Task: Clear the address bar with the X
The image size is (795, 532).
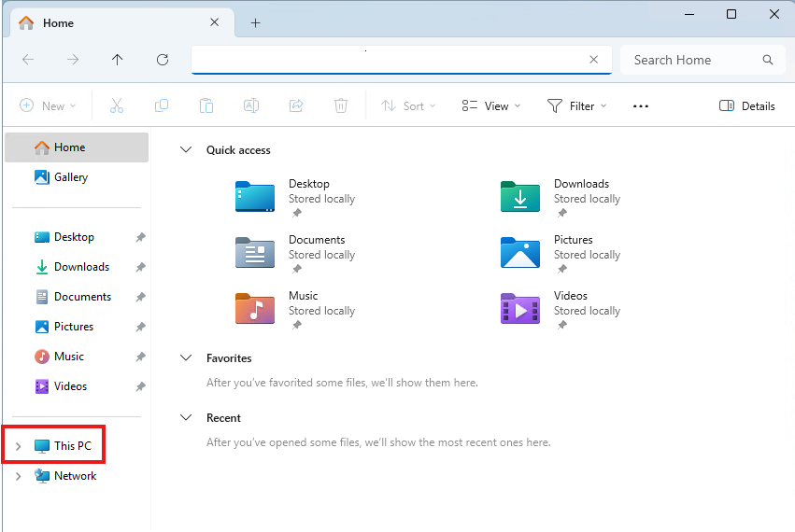Action: click(594, 60)
